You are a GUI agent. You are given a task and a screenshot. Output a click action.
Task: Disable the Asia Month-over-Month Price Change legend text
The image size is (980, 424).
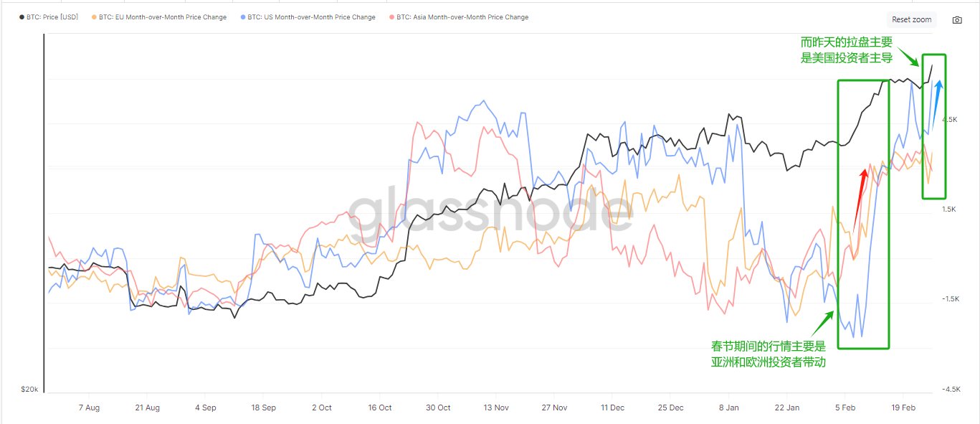point(462,17)
